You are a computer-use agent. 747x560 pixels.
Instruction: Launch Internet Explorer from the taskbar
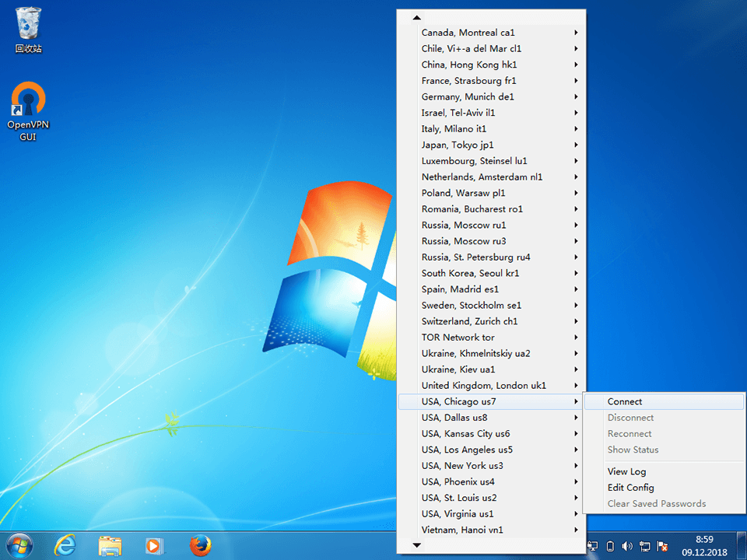point(65,546)
